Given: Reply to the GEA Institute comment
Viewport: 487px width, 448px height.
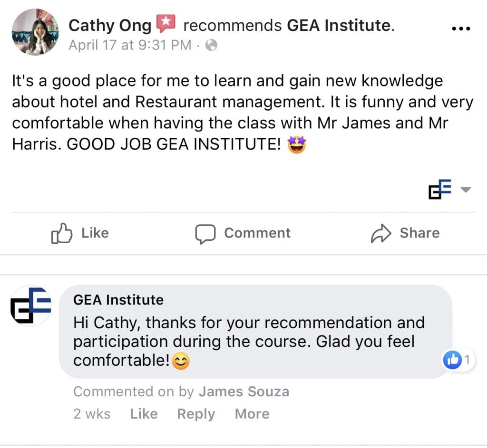Looking at the screenshot, I should 196,414.
